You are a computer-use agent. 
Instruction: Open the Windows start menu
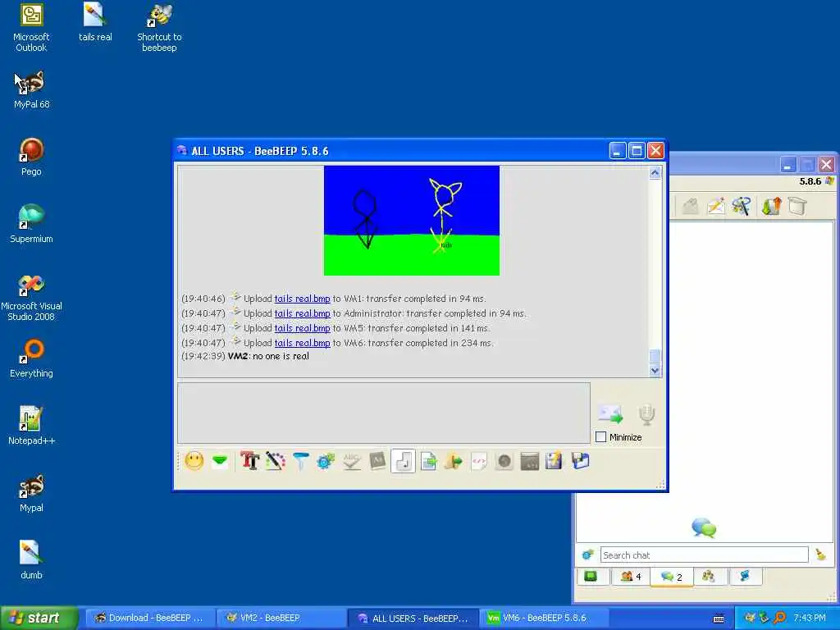[x=39, y=618]
